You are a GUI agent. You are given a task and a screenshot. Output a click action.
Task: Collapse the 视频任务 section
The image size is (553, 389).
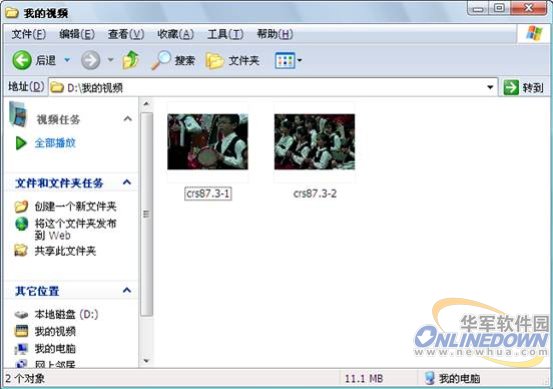coord(128,119)
